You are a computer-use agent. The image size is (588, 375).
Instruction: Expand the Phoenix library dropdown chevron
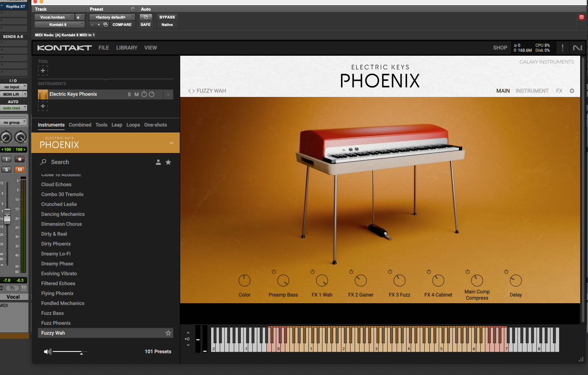pos(172,143)
